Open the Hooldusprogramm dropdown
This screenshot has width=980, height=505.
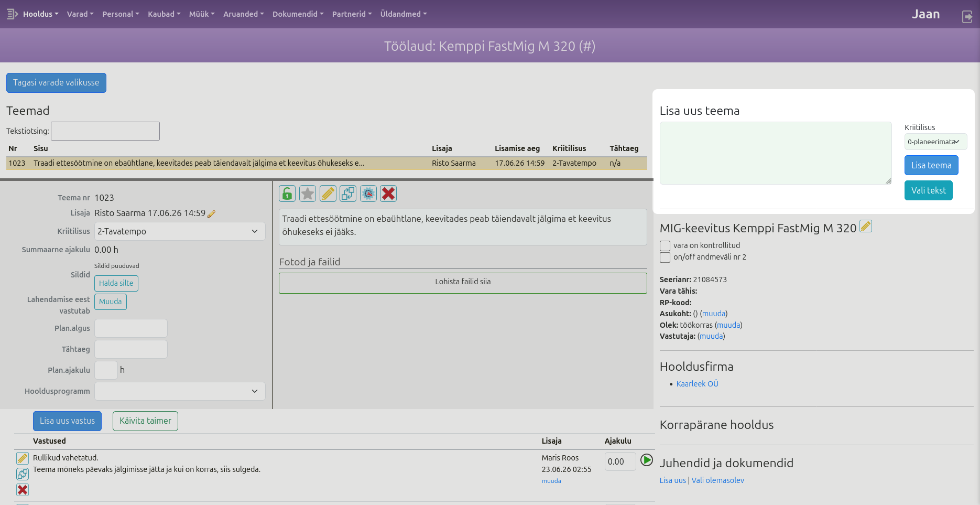coord(180,391)
